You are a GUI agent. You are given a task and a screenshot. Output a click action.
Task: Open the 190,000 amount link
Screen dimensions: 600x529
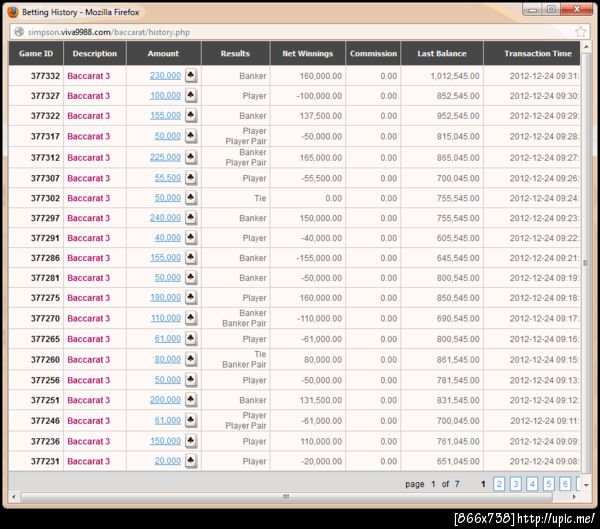point(165,297)
